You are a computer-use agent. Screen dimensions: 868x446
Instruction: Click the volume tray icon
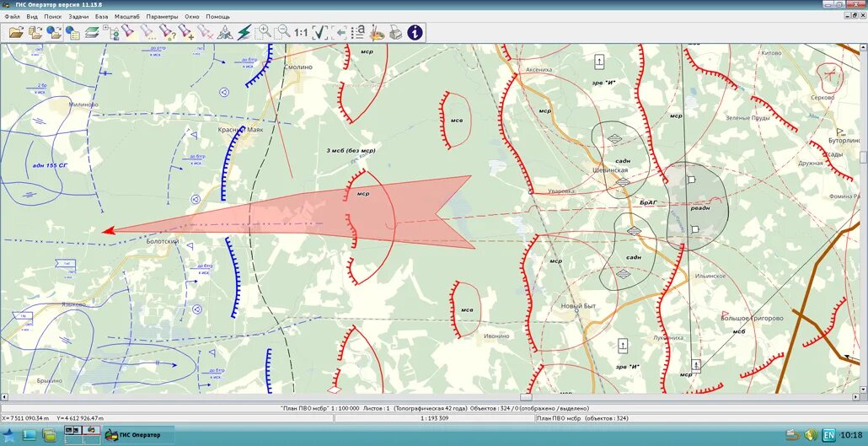(x=811, y=434)
